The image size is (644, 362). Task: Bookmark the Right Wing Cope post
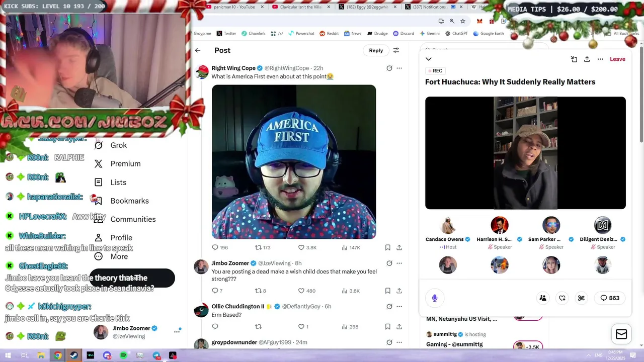387,248
